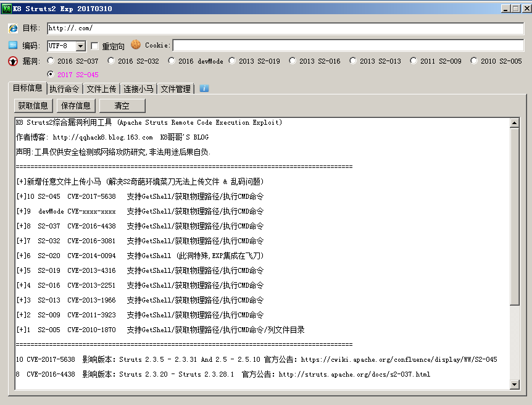Viewport: 532px width, 405px height.
Task: Choose the 2016 devMode radio button
Action: click(x=172, y=61)
